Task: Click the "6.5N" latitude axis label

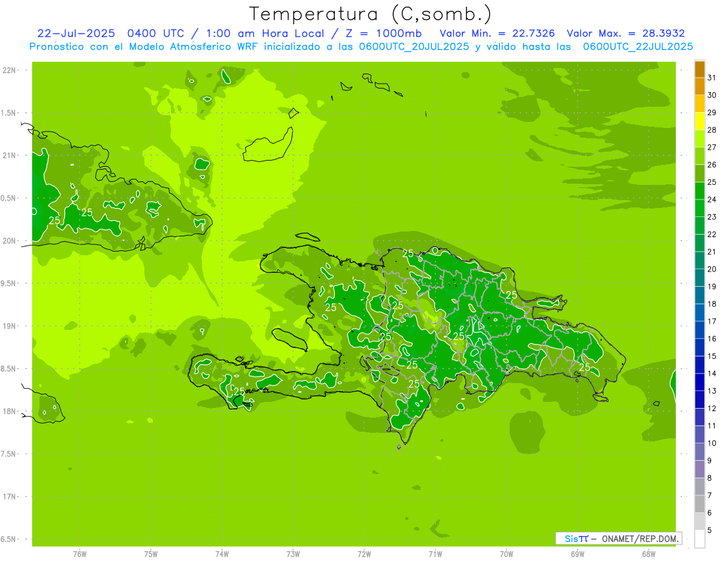Action: [8, 540]
